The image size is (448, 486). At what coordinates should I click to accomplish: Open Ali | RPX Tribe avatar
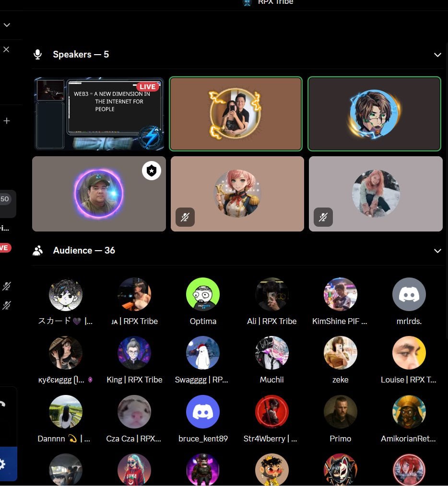(x=272, y=294)
